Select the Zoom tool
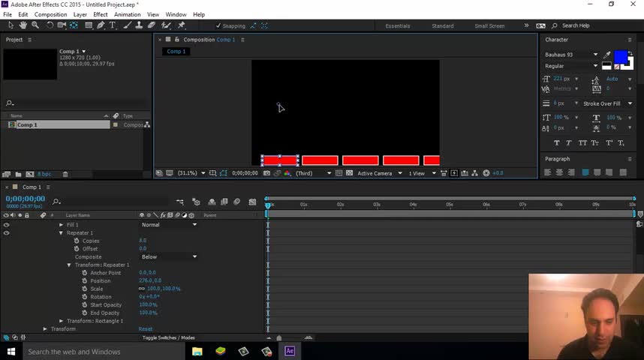 (x=36, y=25)
